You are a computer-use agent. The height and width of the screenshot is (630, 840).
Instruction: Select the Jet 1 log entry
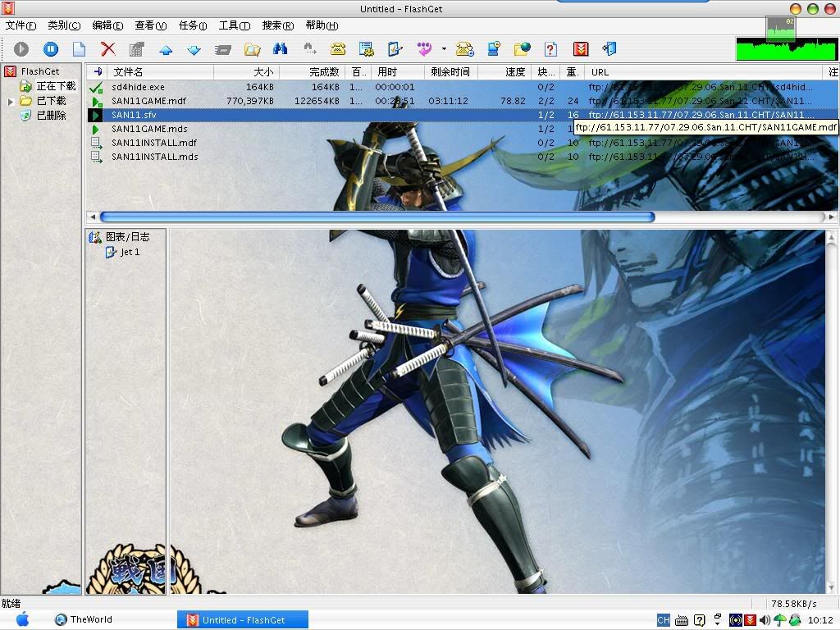(x=130, y=252)
